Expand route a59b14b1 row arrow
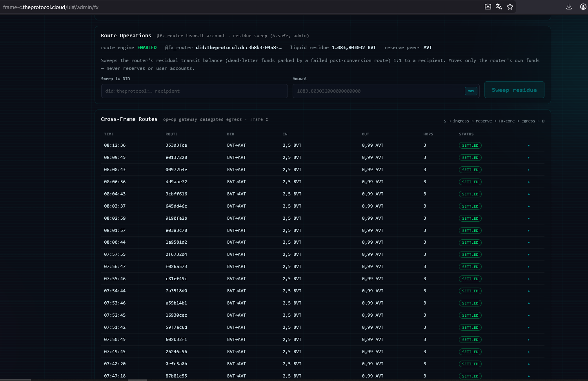This screenshot has width=588, height=381. [529, 303]
